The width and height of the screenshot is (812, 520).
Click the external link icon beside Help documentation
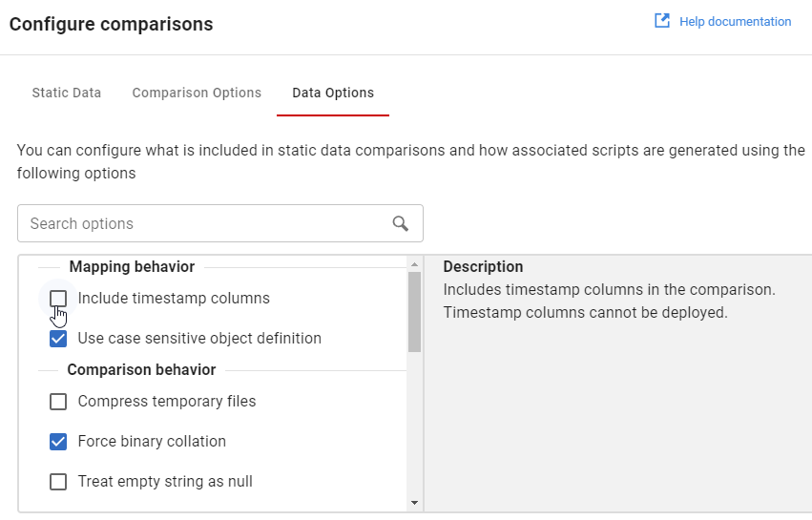[661, 21]
